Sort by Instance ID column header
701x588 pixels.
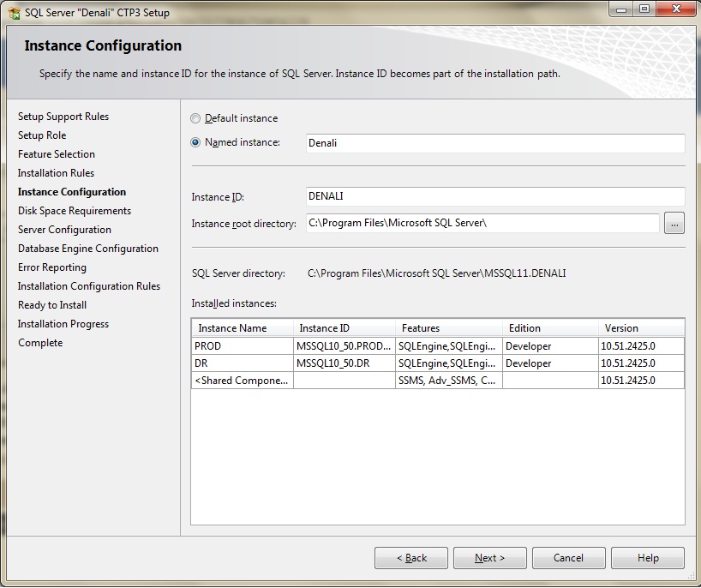[344, 328]
